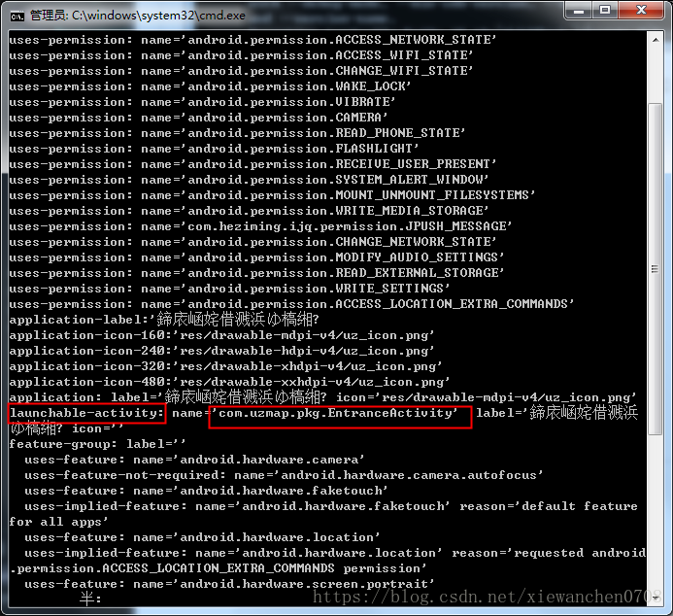Click the application-icon-480 line

tap(229, 382)
